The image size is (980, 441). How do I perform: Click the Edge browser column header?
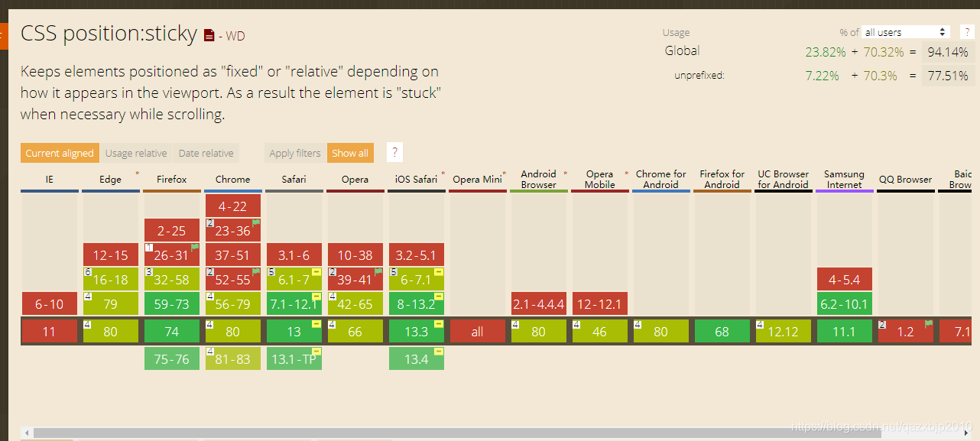coord(110,180)
